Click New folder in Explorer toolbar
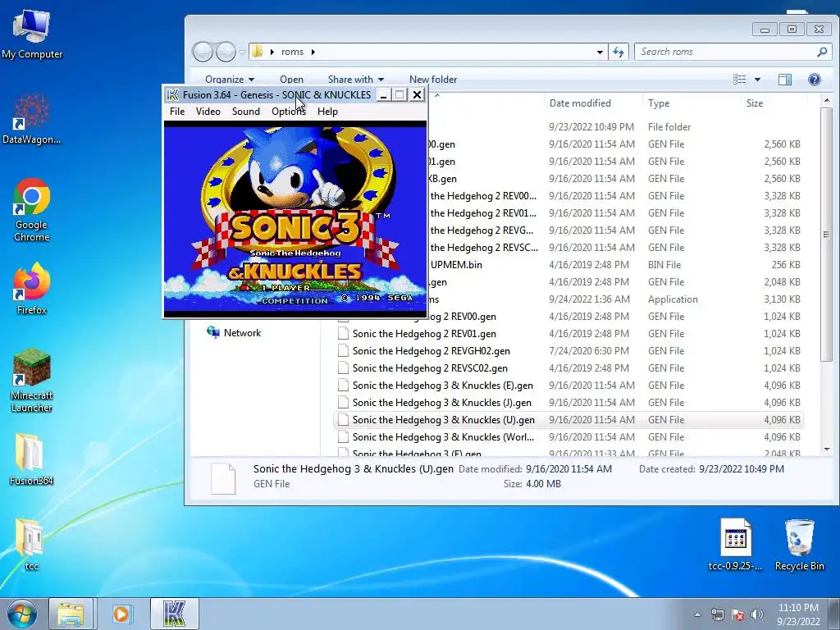 pos(433,80)
